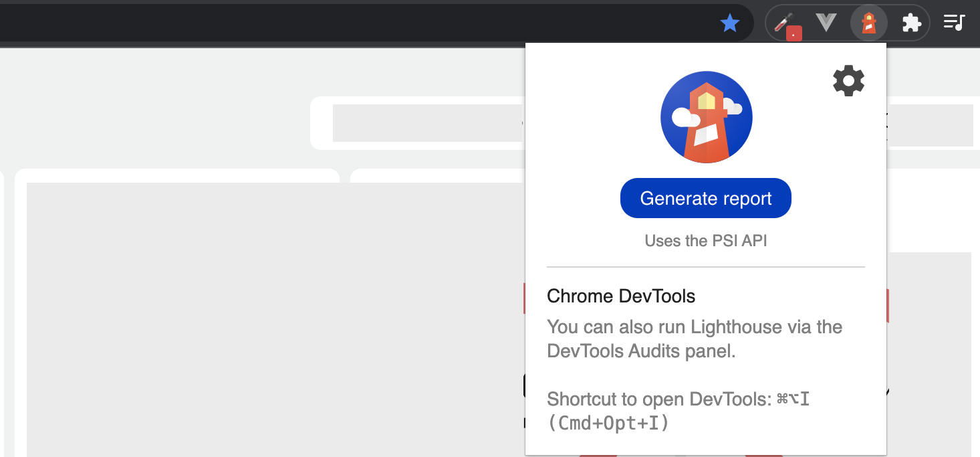
Task: Click the Chrome DevTools heading
Action: point(621,296)
